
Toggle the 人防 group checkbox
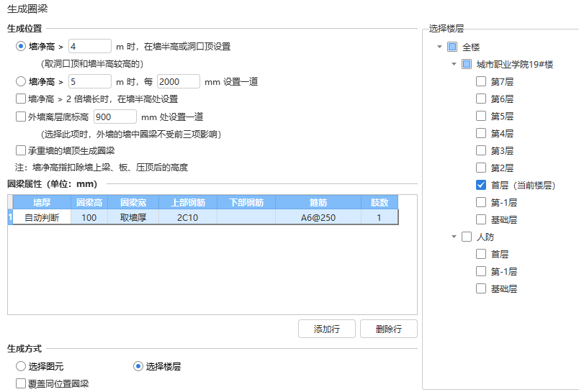(467, 237)
